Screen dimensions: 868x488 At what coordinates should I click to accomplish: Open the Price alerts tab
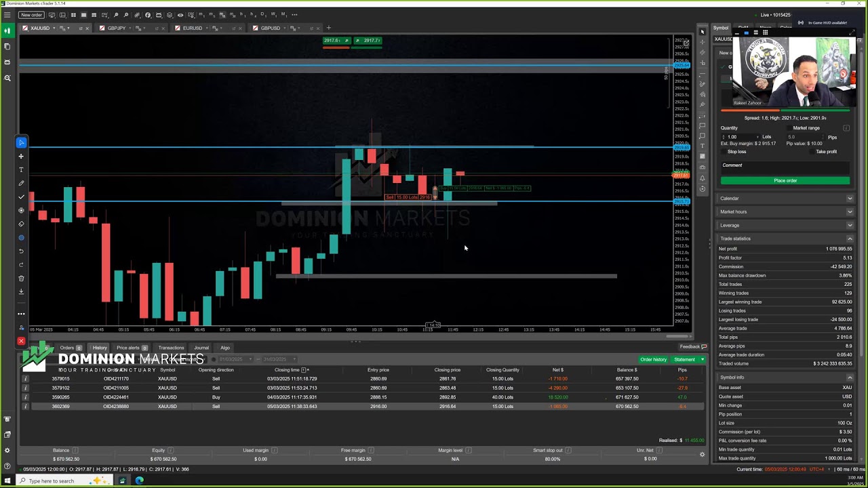132,348
